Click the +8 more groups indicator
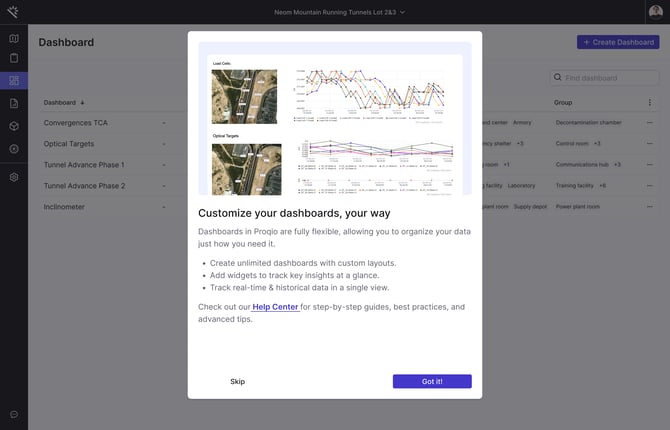Screen dimensions: 670x430 click(x=602, y=186)
